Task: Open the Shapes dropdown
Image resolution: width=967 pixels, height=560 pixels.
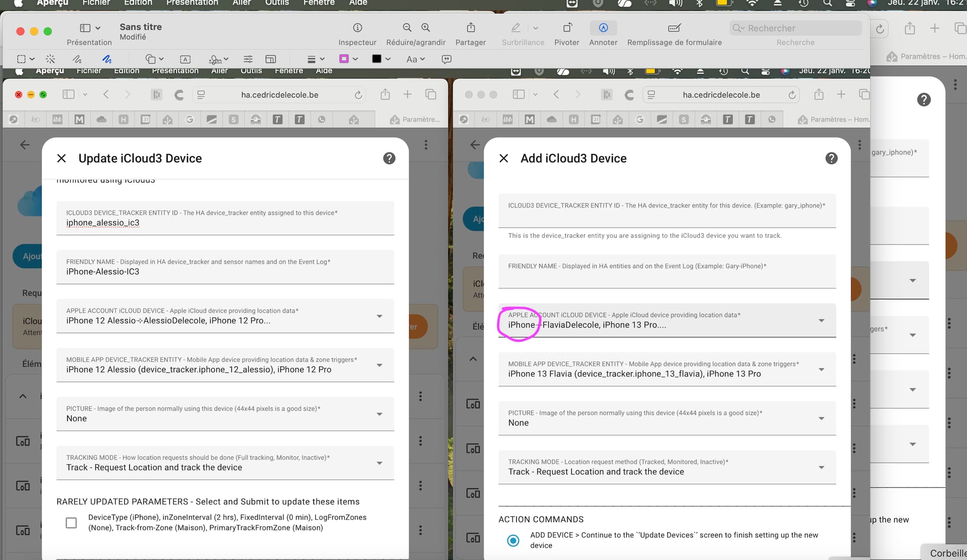Action: (x=154, y=59)
